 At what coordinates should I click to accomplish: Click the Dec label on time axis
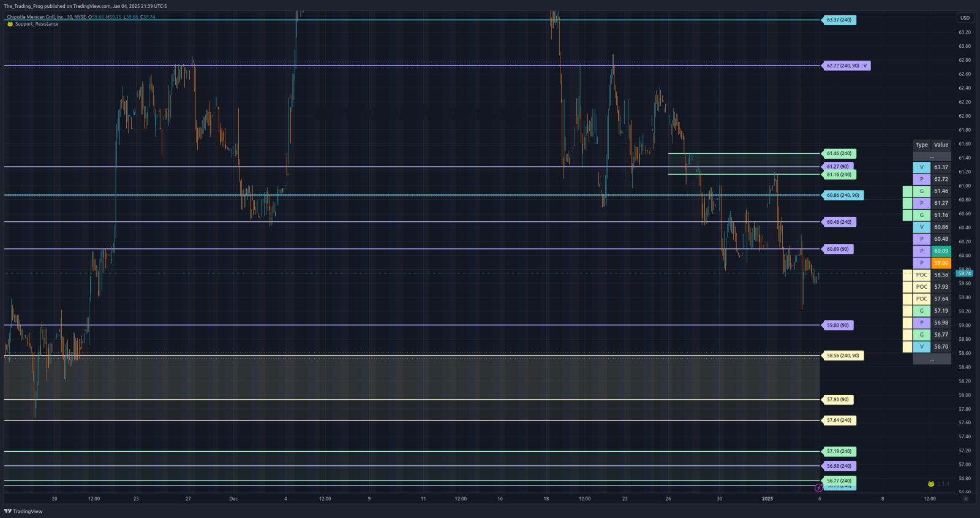click(x=233, y=499)
